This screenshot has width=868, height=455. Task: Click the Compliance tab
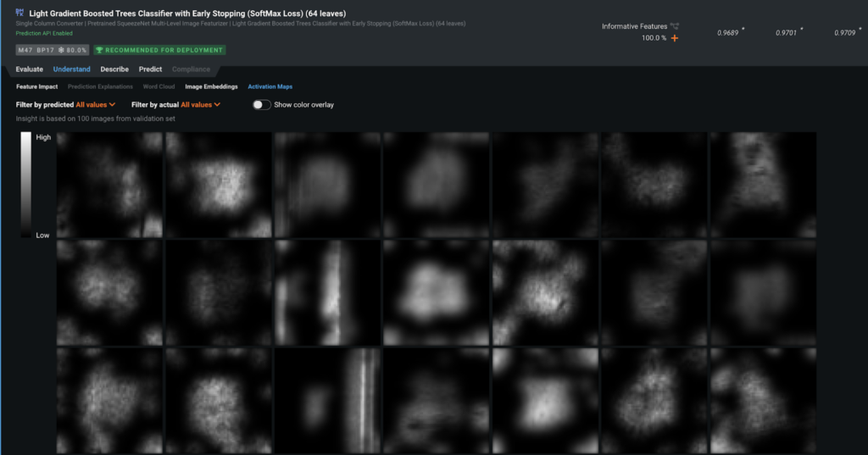coord(191,69)
